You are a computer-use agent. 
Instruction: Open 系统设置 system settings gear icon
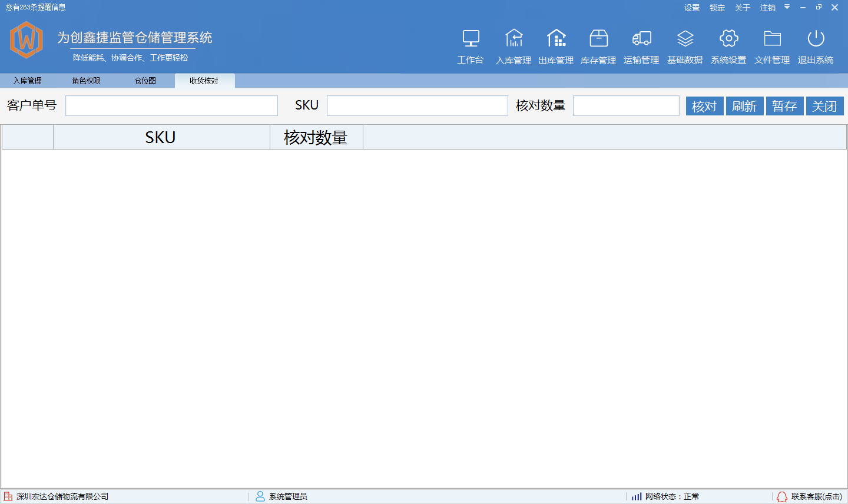pyautogui.click(x=728, y=38)
